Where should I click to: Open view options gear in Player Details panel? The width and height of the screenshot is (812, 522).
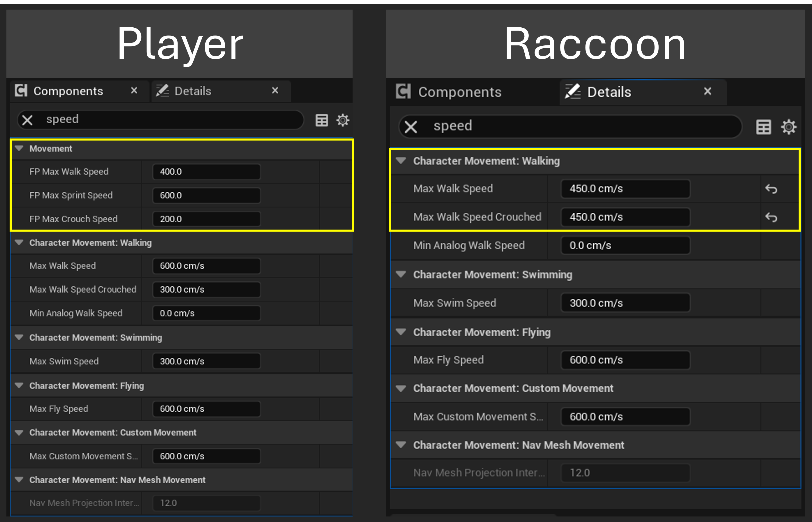click(x=343, y=120)
